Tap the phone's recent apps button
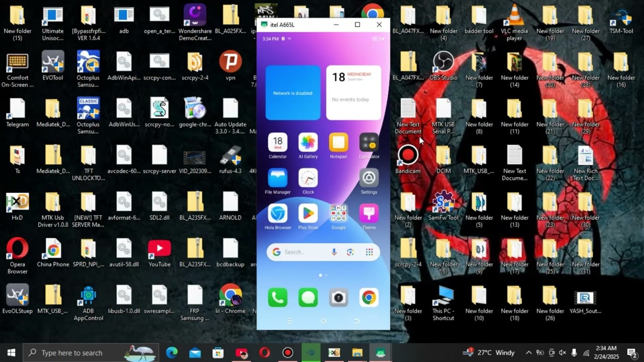Screen dimensions: 644x362 coord(290,321)
